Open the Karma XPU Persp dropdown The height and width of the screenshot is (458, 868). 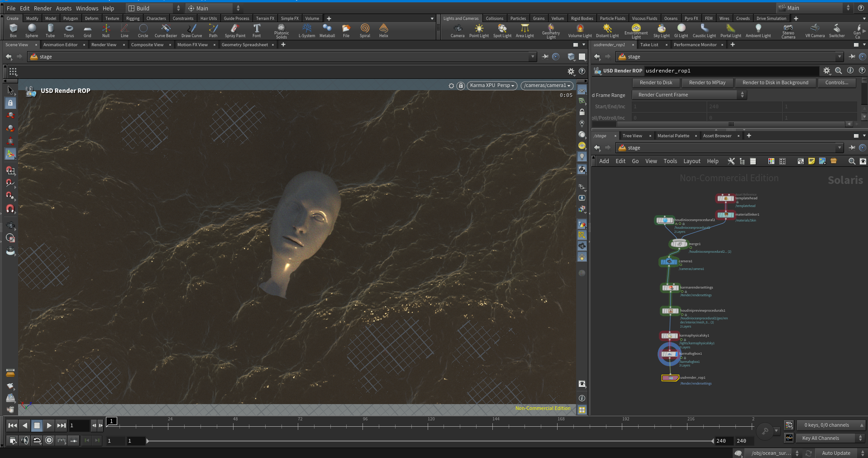tap(492, 86)
